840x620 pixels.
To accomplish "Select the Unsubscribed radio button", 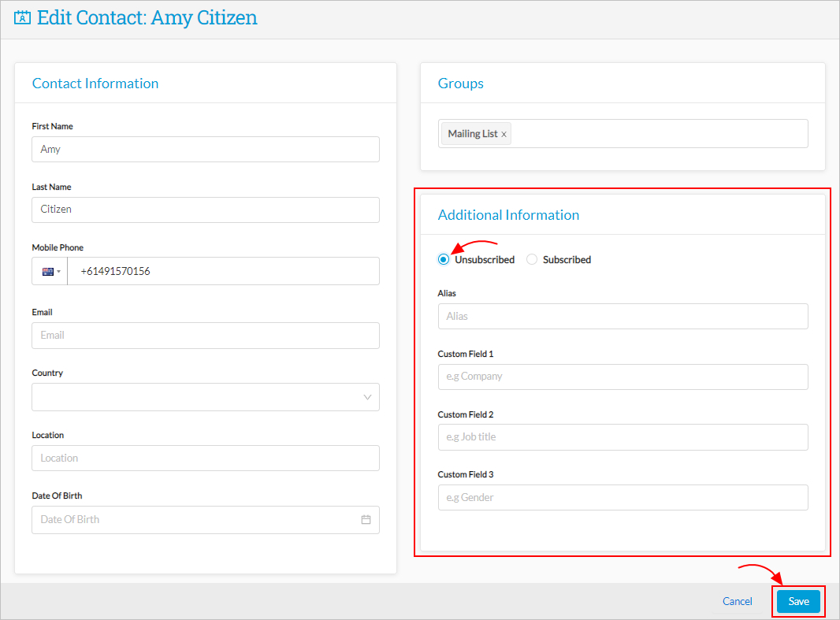I will click(444, 260).
